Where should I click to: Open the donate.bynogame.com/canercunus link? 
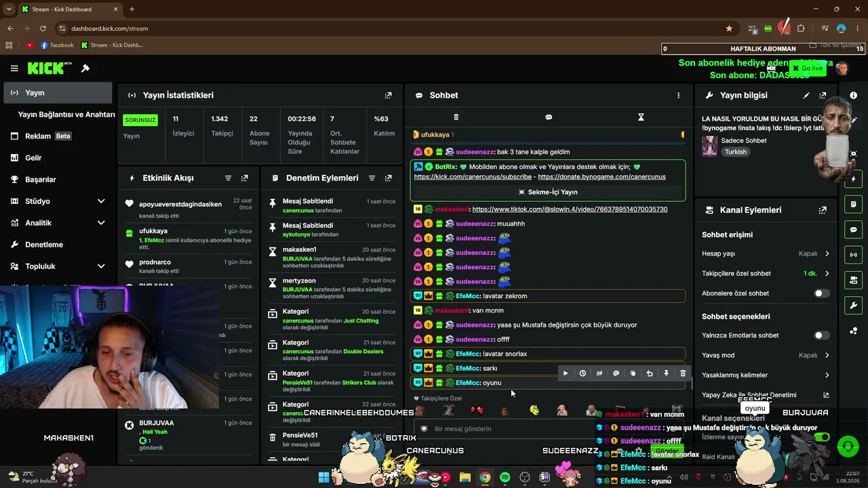[601, 177]
